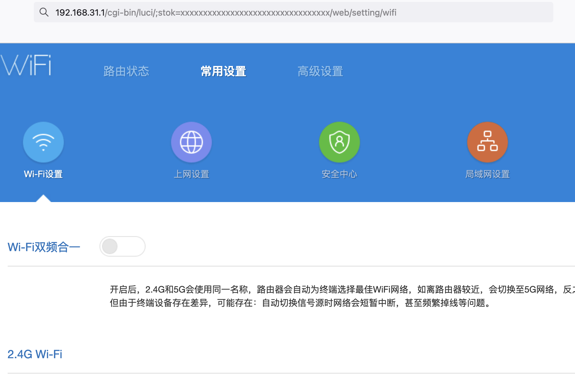Click the WiFi logo in the header

coord(26,65)
